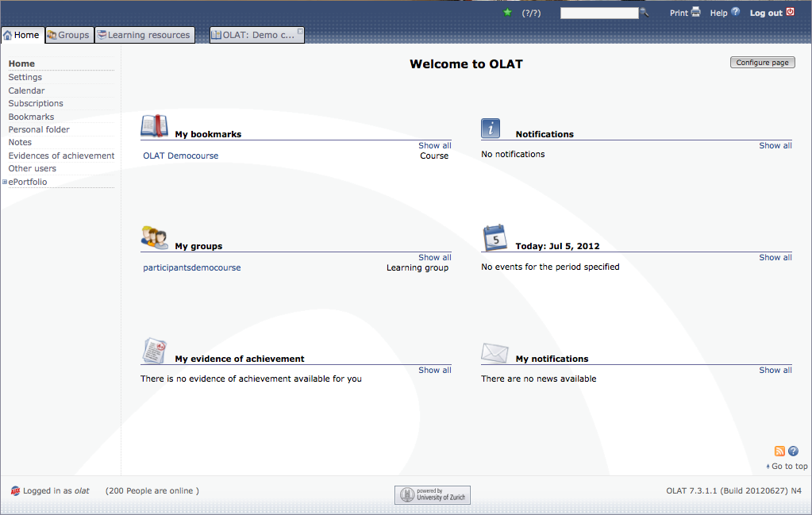Click the 'No notifications' text
The height and width of the screenshot is (515, 812).
point(513,154)
